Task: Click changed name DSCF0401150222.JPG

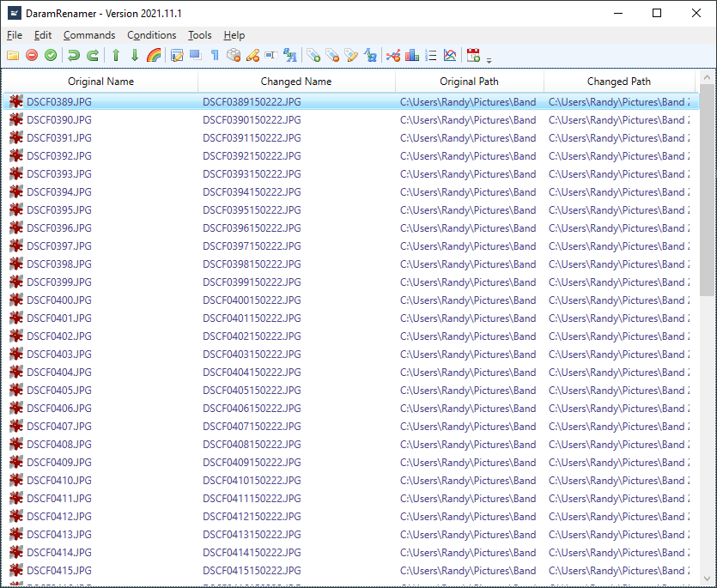Action: 252,318
